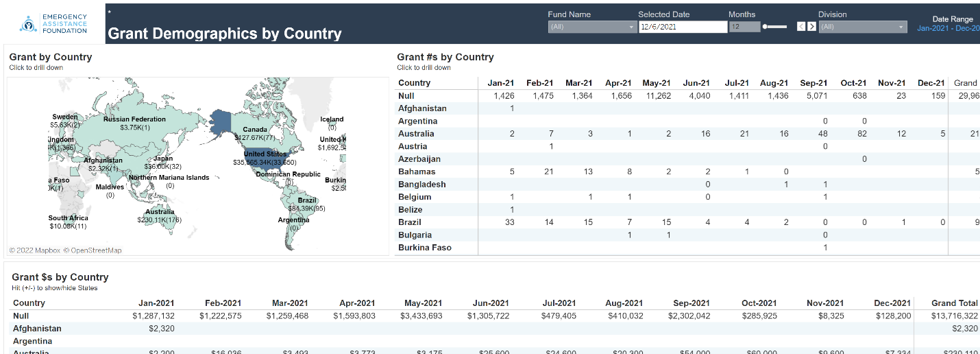Image resolution: width=980 pixels, height=354 pixels.
Task: Click Country header in Grant #s table
Action: [414, 83]
